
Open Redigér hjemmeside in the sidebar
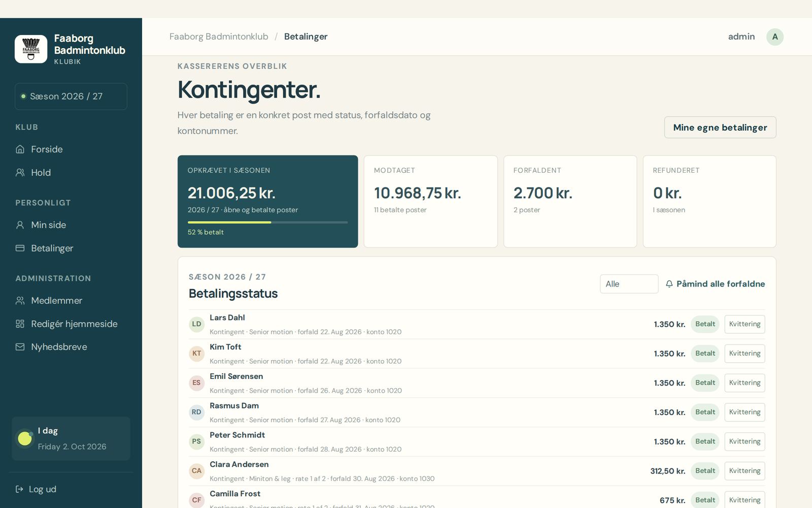pos(71,324)
